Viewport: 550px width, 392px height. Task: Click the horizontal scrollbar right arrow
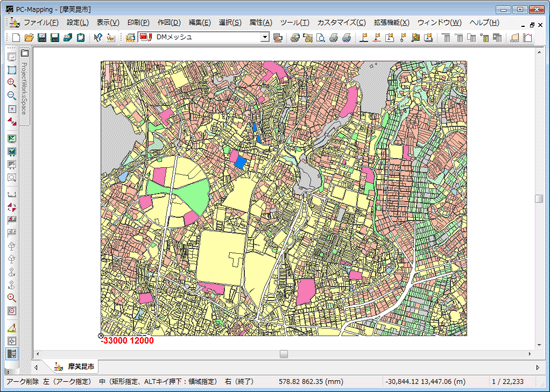529,354
